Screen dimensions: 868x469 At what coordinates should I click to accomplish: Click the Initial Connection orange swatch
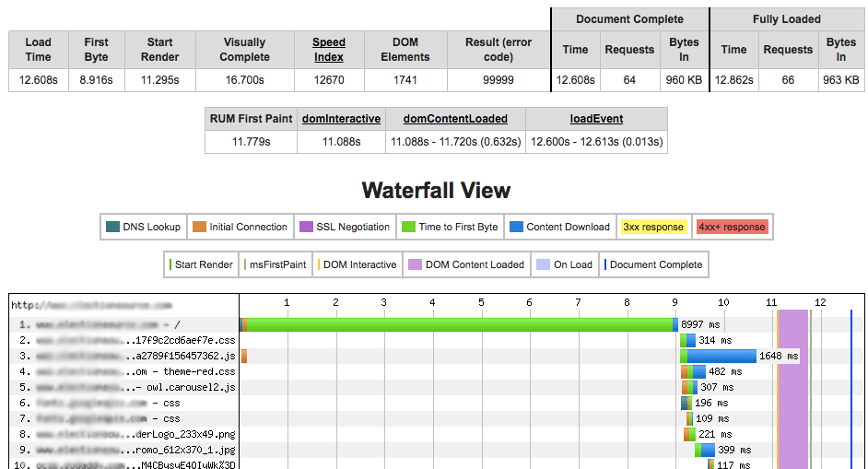[x=199, y=227]
